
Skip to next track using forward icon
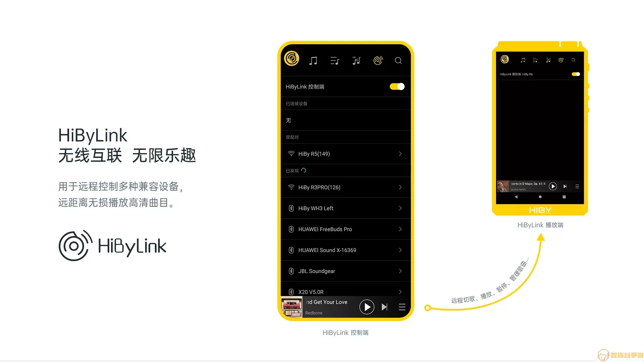(385, 306)
